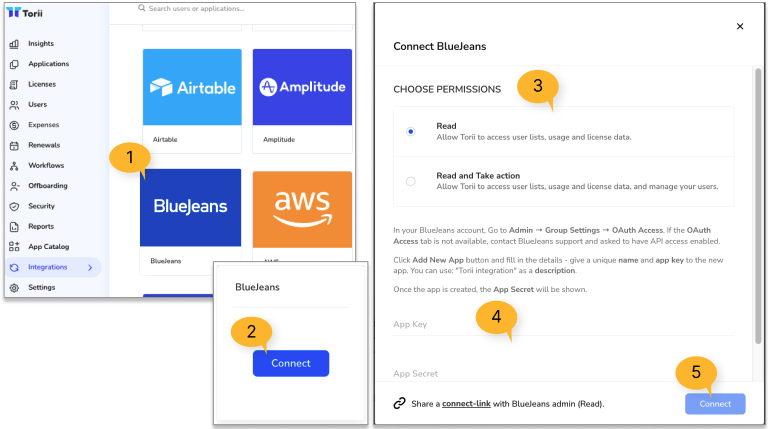Screen dimensions: 768x429
Task: Click the Connect BlueJeans dialog title
Action: pyautogui.click(x=440, y=47)
